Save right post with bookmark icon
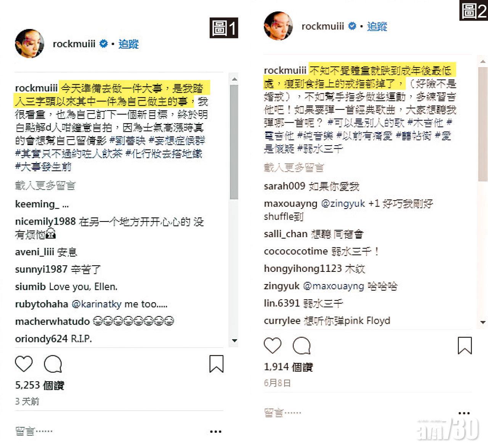The width and height of the screenshot is (488, 448). [465, 345]
